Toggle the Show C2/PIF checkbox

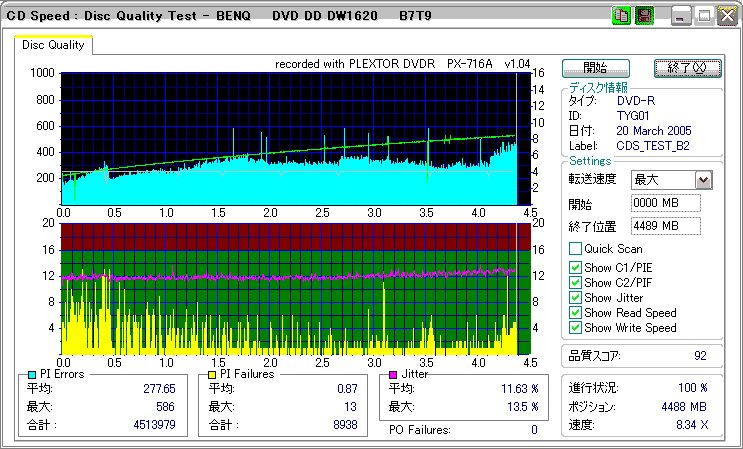click(x=575, y=282)
